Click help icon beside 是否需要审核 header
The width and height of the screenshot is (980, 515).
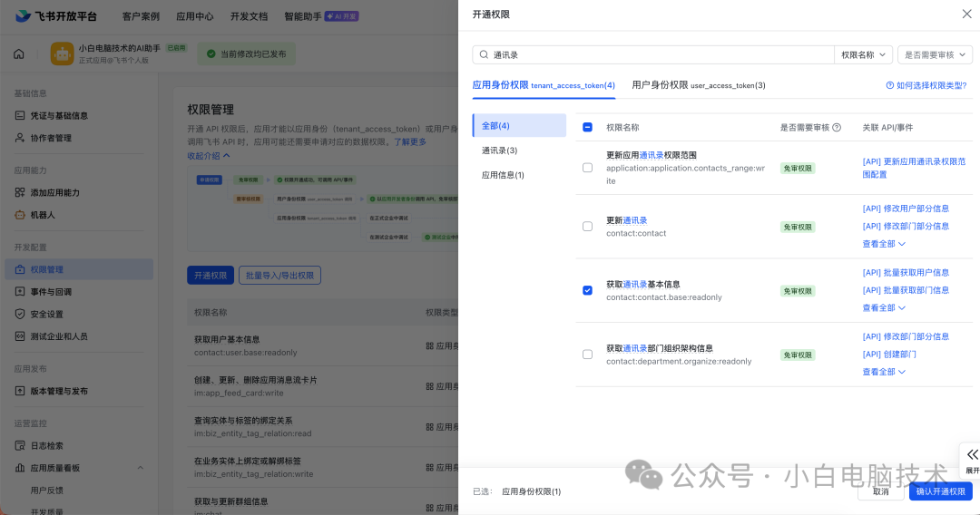coord(837,127)
